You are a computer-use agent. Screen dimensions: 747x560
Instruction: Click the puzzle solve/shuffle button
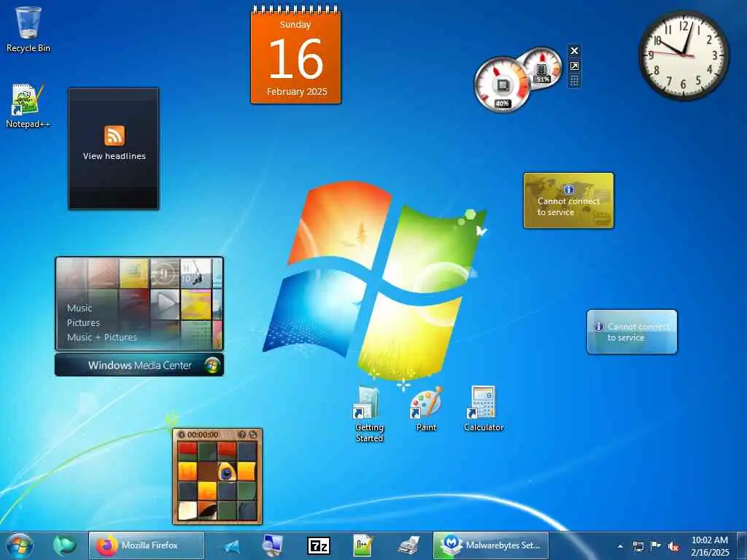(252, 435)
